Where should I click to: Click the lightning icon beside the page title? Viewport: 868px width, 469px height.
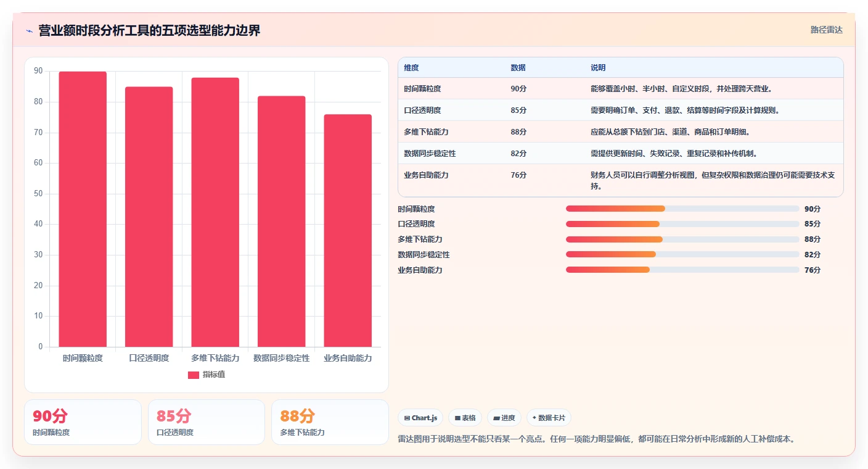(x=29, y=30)
